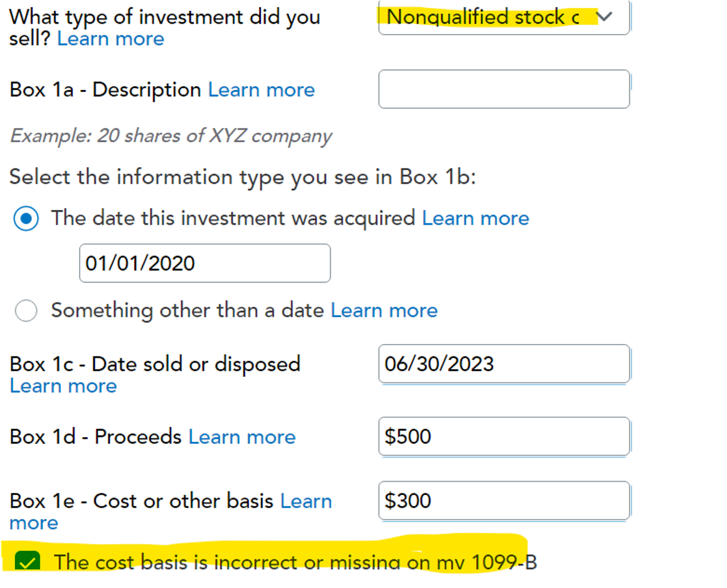Screen dimensions: 727x588
Task: Click the Box 1b information type prompt text
Action: [242, 177]
